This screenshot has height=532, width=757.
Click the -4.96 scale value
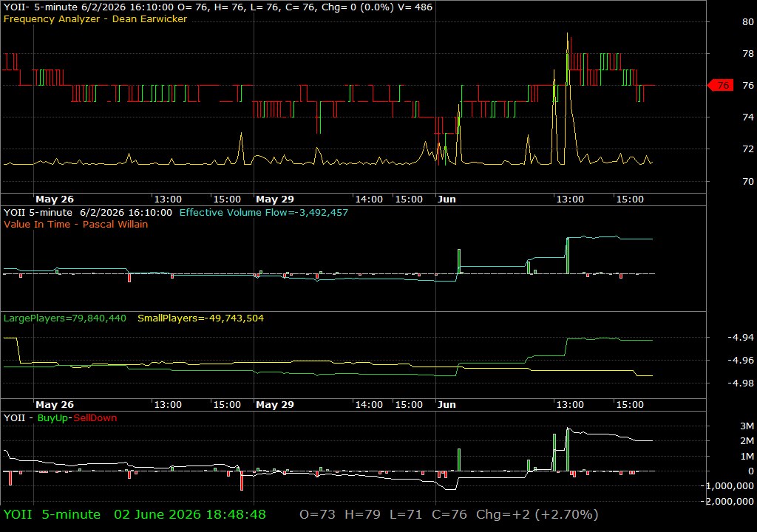click(x=741, y=360)
